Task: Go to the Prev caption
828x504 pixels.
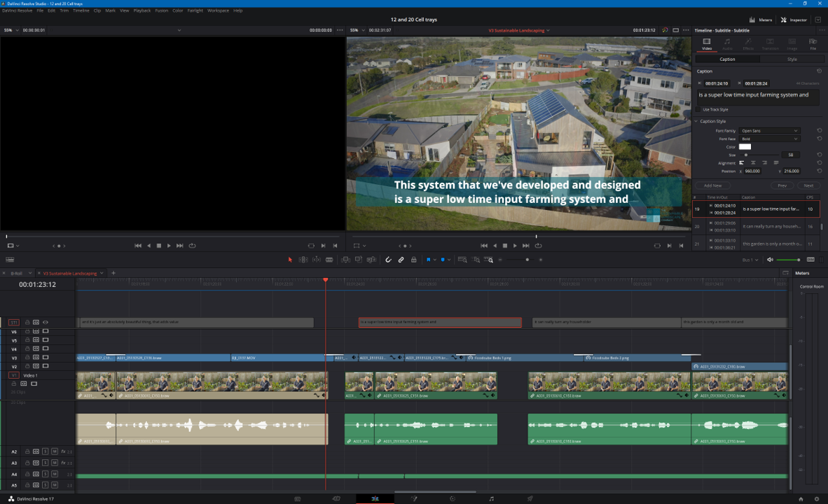Action: coord(782,185)
